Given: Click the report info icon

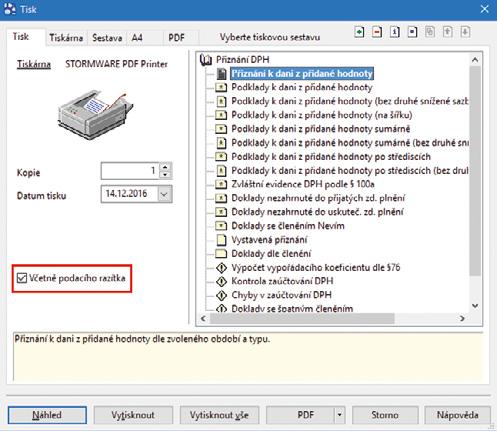Looking at the screenshot, I should (395, 32).
